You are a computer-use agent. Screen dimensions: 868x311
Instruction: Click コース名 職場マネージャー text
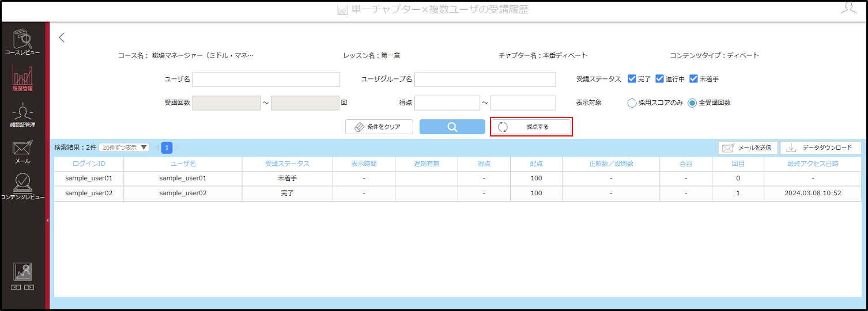pos(186,56)
